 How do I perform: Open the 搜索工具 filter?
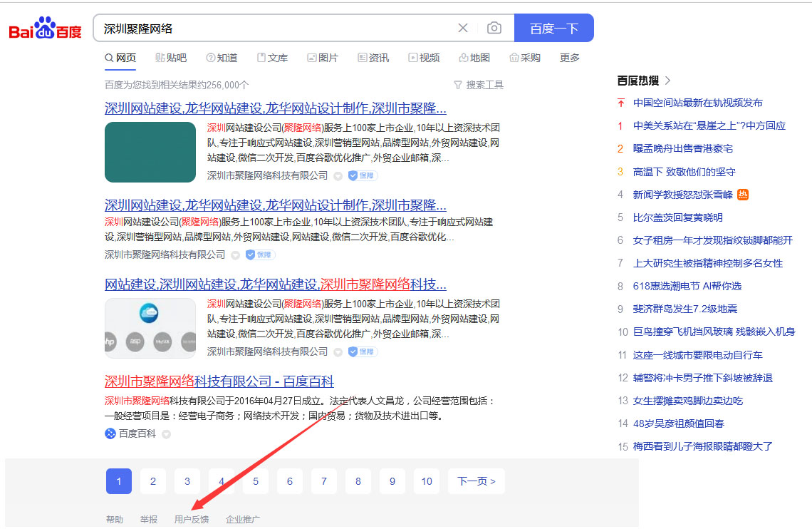pyautogui.click(x=479, y=85)
